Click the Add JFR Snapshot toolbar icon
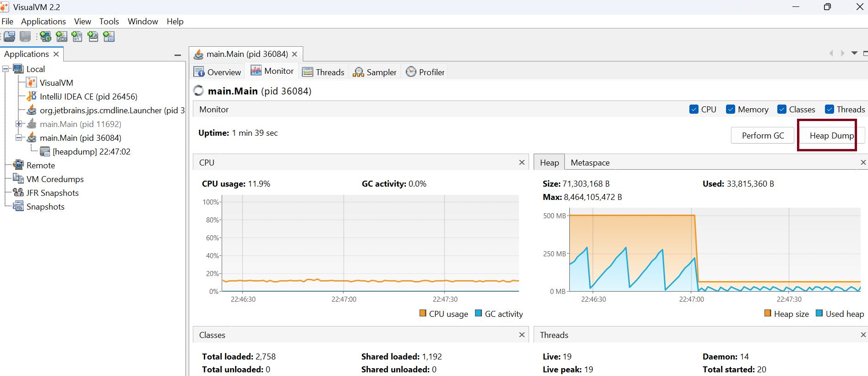This screenshot has height=376, width=868. pyautogui.click(x=93, y=37)
